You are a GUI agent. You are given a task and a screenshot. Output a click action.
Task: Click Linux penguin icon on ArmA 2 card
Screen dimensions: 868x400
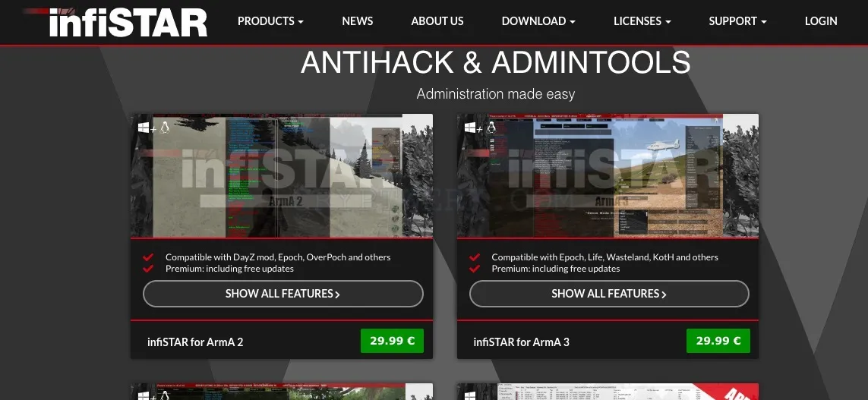[164, 128]
